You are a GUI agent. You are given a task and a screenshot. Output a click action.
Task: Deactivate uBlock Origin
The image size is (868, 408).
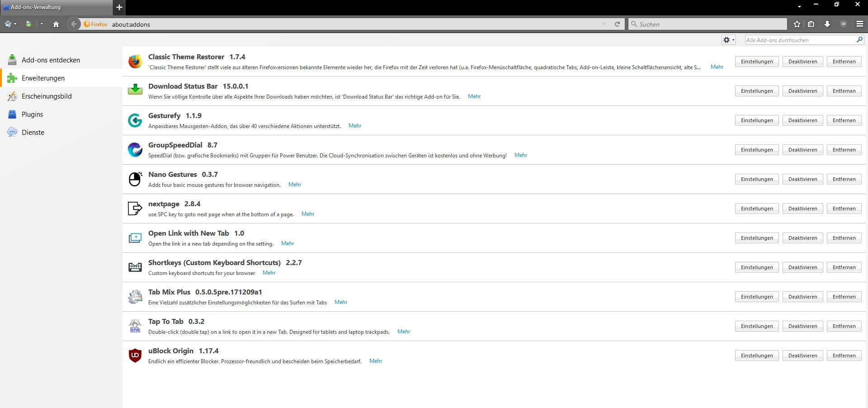pyautogui.click(x=803, y=356)
